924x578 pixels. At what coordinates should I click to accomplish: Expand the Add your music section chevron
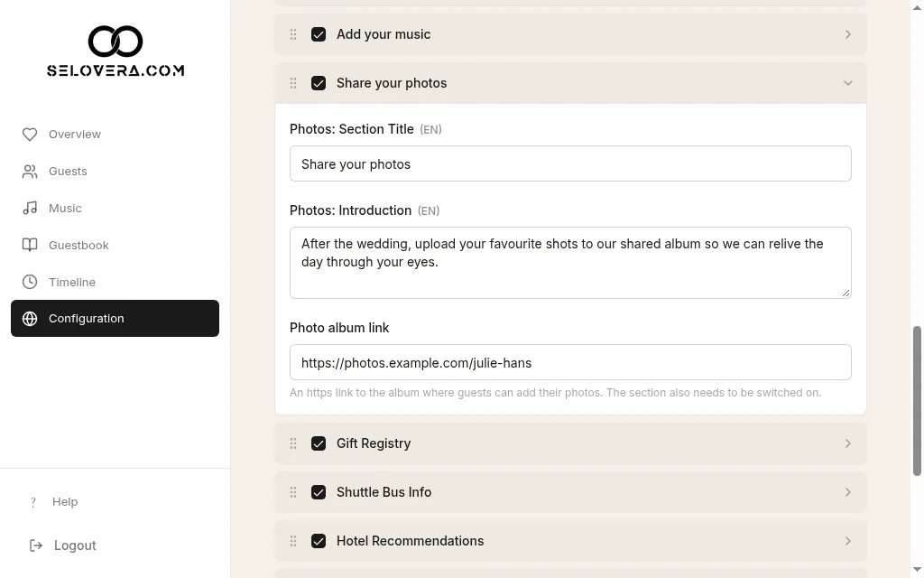tap(848, 34)
